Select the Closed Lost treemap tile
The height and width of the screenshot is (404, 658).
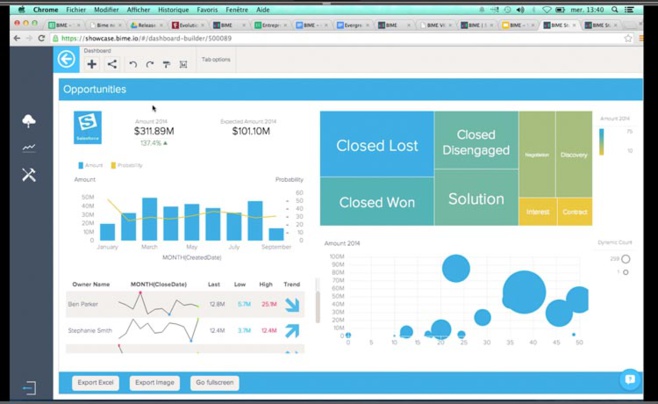377,146
